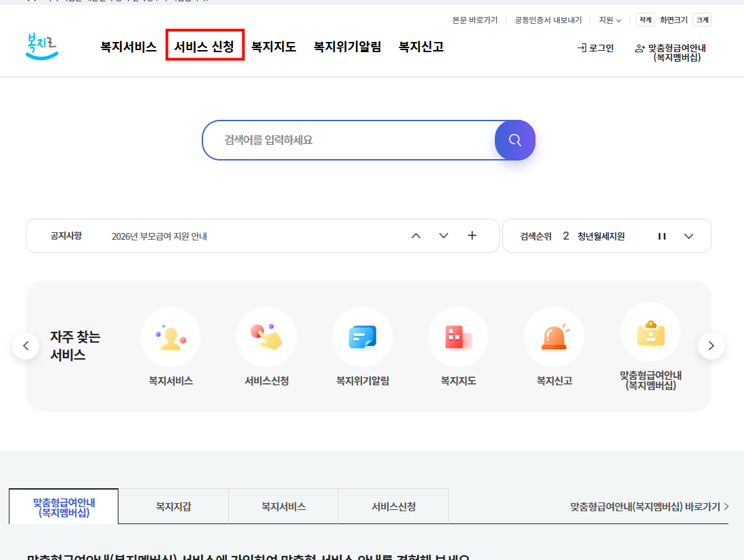Image resolution: width=744 pixels, height=560 pixels.
Task: Select the 복지지도 map icon
Action: (458, 336)
